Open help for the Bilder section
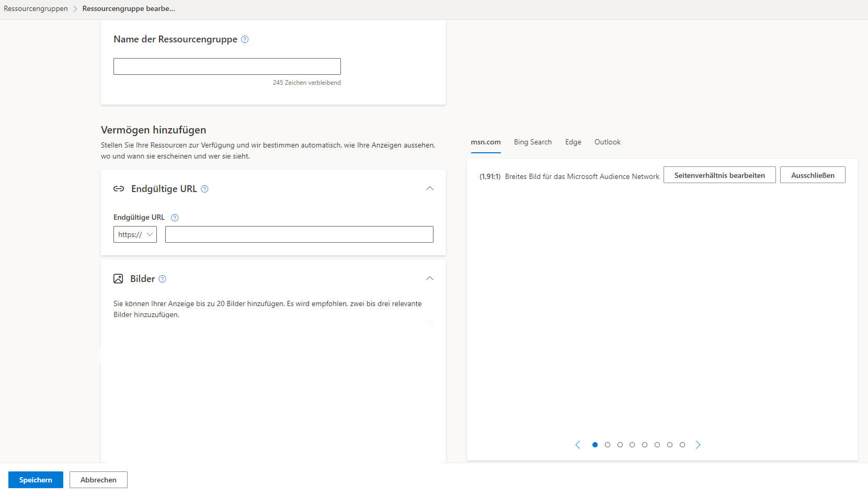The height and width of the screenshot is (496, 868). coord(162,279)
